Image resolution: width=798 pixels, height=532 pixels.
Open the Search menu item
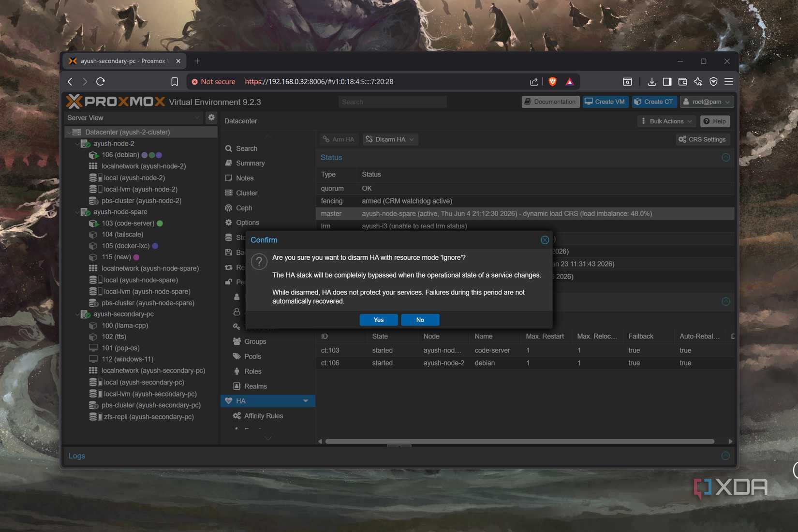tap(246, 148)
